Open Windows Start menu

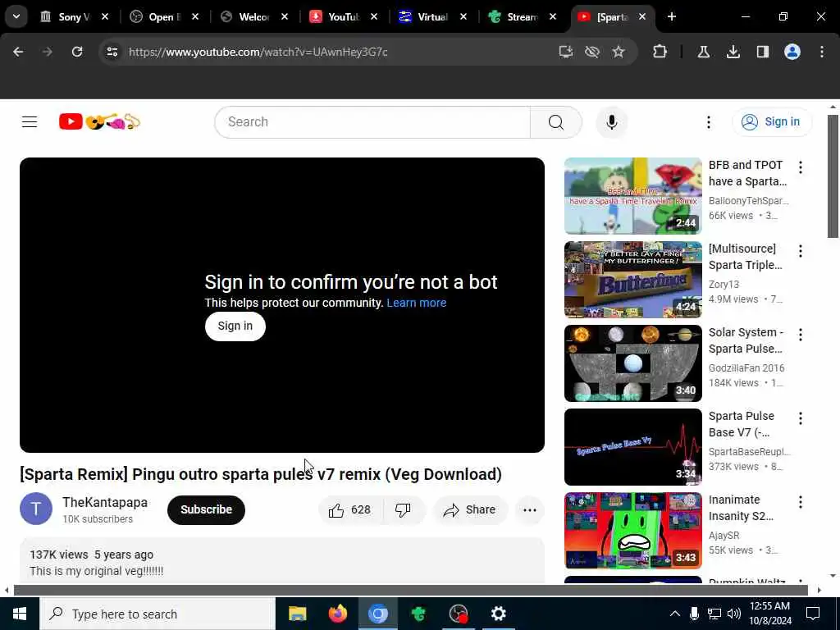tap(20, 614)
